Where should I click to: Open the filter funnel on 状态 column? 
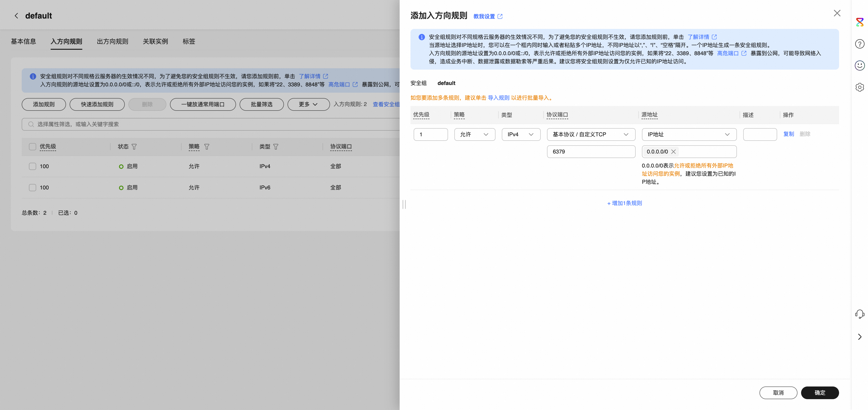coord(134,147)
